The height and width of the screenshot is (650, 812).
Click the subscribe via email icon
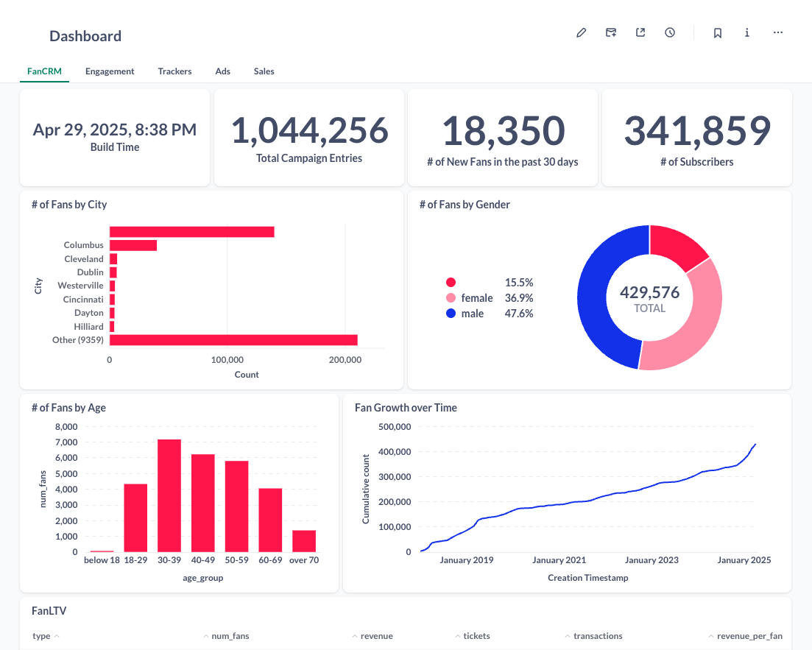610,32
